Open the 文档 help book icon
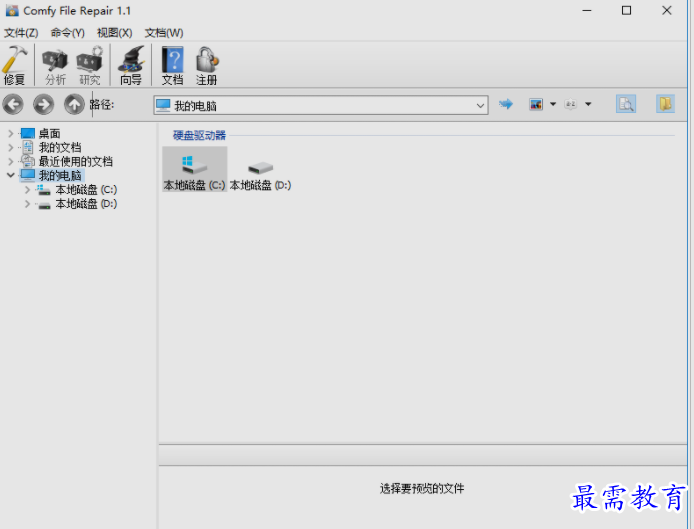Viewport: 694px width, 529px height. pos(172,65)
